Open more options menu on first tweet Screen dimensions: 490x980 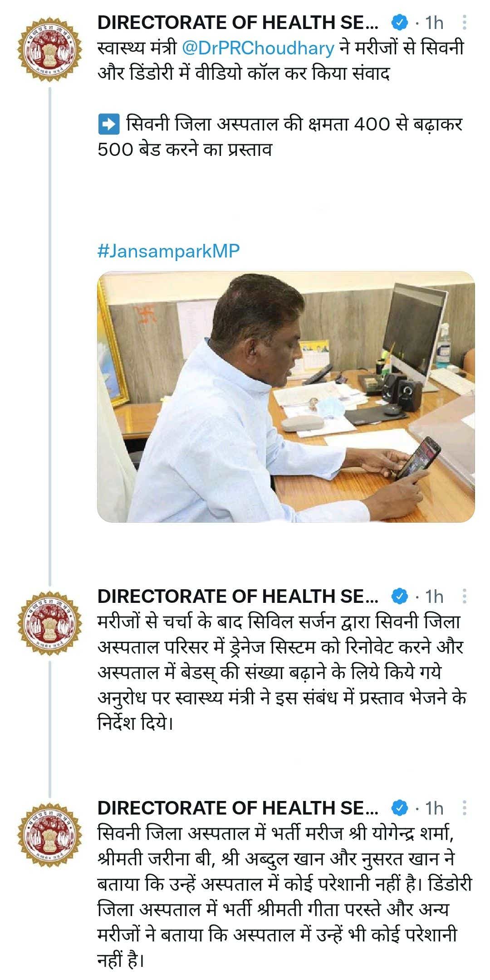(x=464, y=23)
